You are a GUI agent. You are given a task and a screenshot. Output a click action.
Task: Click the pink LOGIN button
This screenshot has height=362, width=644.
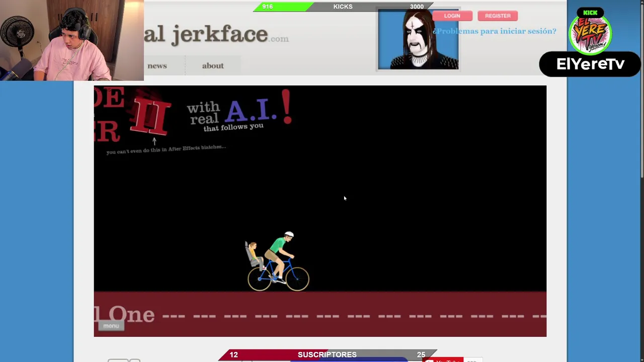point(452,16)
